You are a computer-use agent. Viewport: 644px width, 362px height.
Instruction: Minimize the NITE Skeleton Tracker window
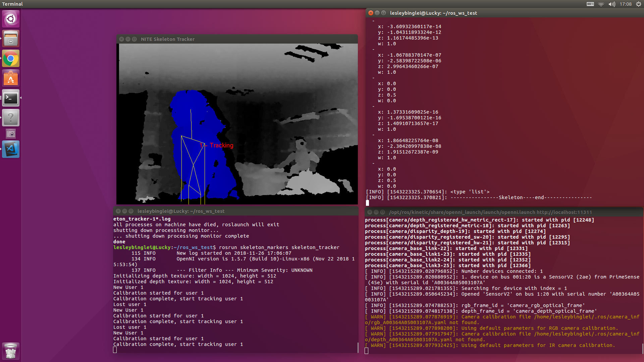pyautogui.click(x=128, y=39)
